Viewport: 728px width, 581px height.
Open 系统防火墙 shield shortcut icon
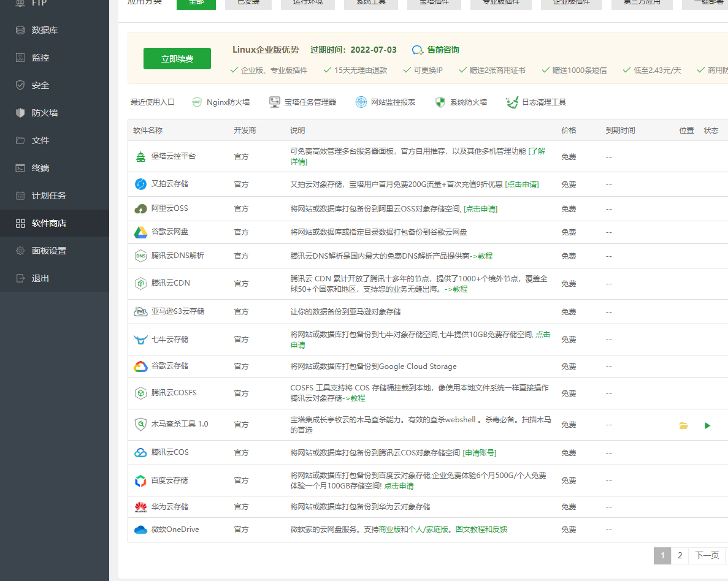pos(440,102)
